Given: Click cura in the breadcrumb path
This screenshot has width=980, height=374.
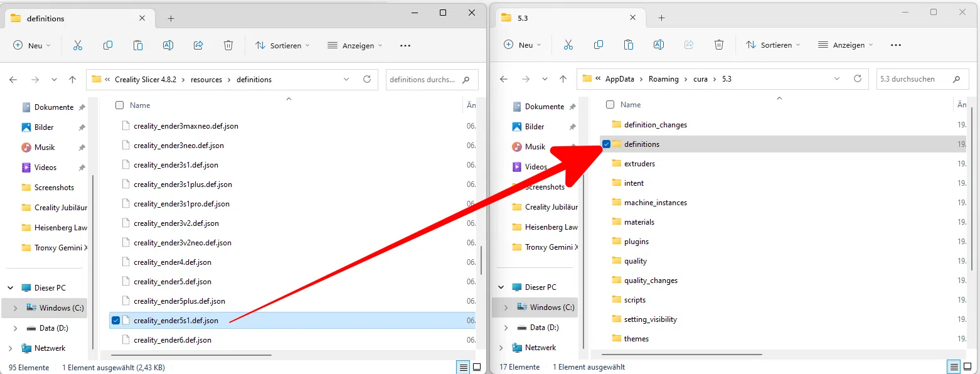Looking at the screenshot, I should (700, 79).
